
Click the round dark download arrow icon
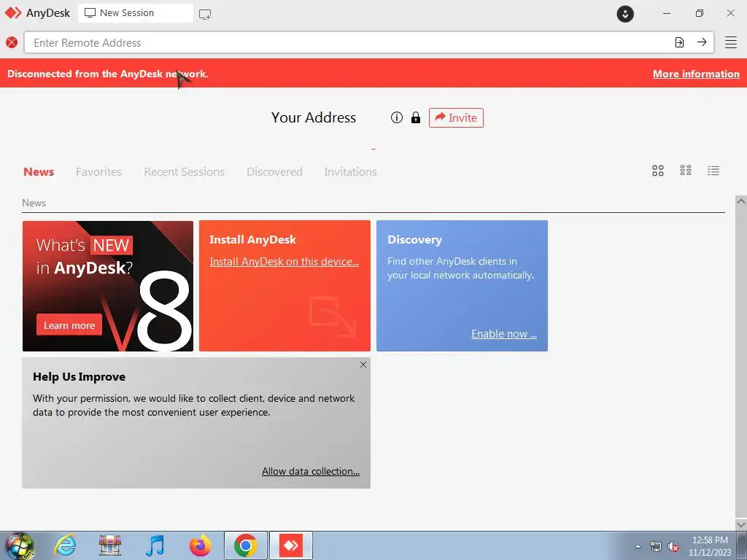coord(625,14)
